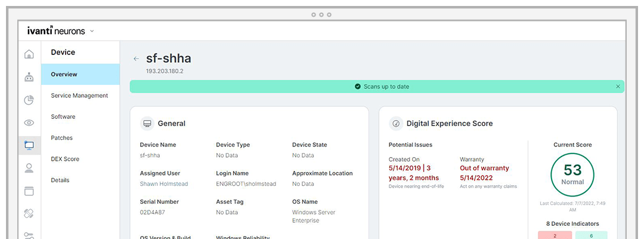
Task: Open the robot bot icon in sidebar
Action: click(29, 77)
